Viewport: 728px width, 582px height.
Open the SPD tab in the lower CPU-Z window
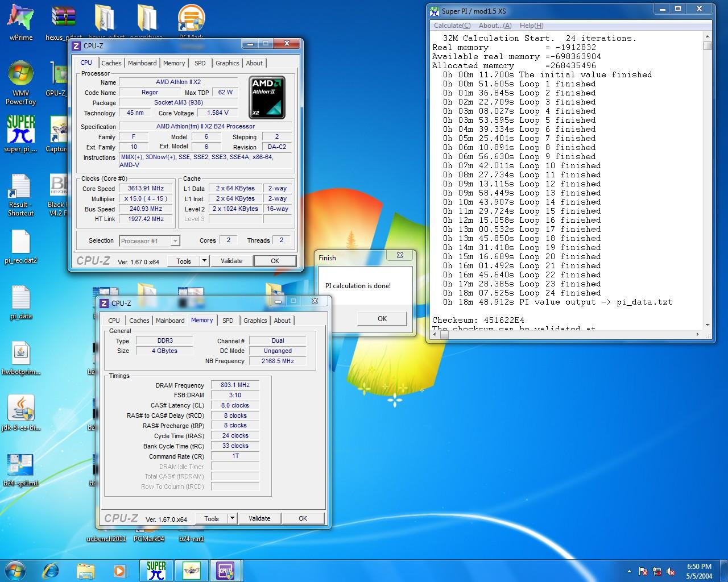click(x=228, y=321)
